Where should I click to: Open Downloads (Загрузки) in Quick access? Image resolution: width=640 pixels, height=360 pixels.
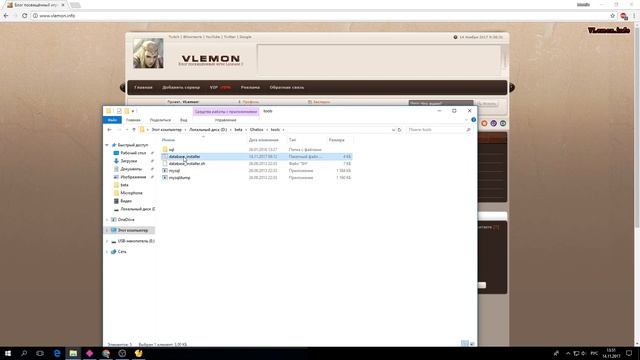pyautogui.click(x=129, y=161)
